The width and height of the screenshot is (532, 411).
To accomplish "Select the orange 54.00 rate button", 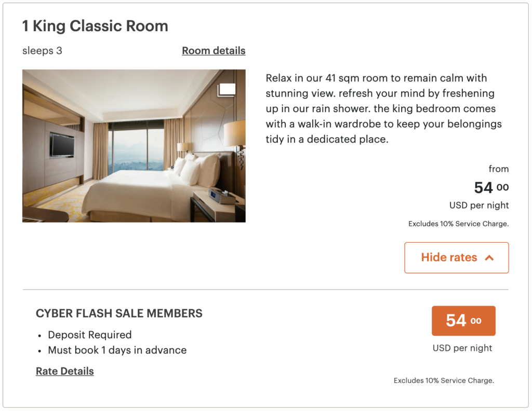I will (x=463, y=321).
